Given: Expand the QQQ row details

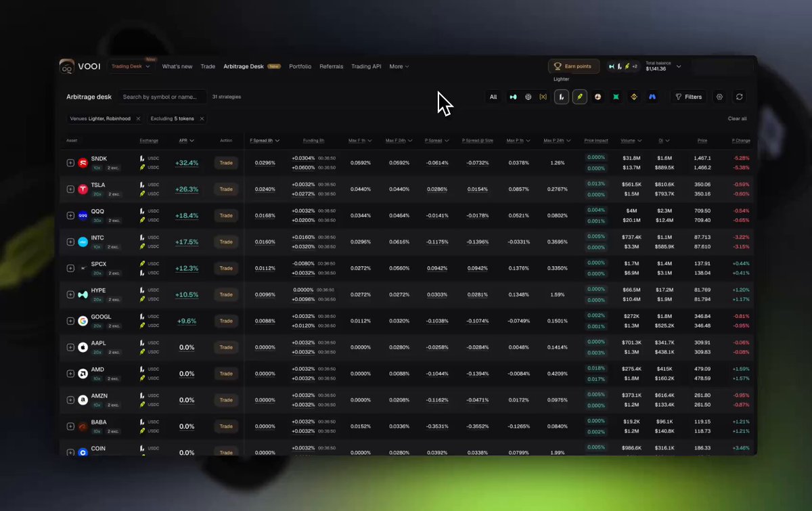Looking at the screenshot, I should (70, 215).
